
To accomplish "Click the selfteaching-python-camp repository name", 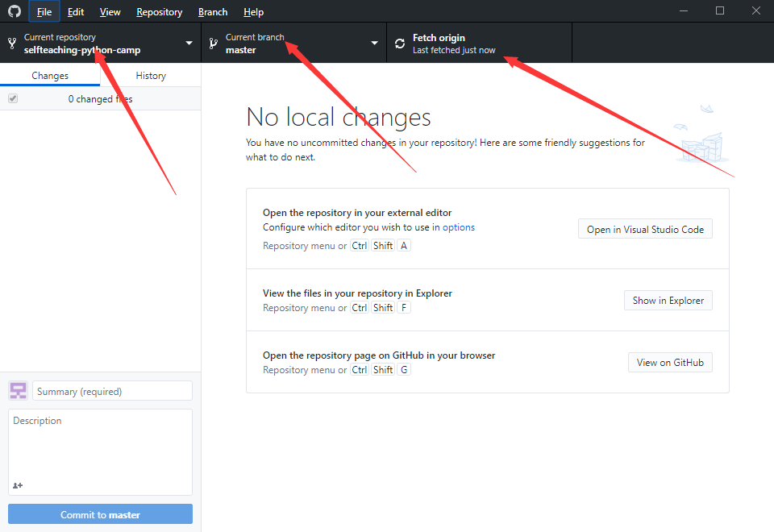I will (82, 50).
